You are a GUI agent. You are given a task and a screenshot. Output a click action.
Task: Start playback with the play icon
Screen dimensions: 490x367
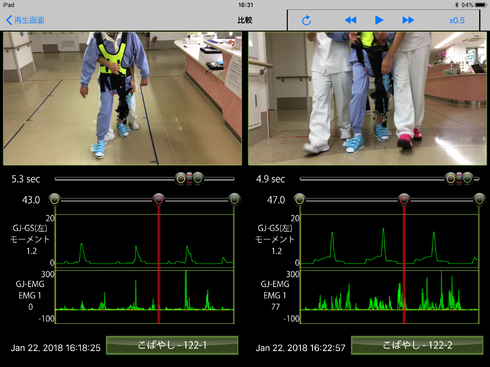379,20
